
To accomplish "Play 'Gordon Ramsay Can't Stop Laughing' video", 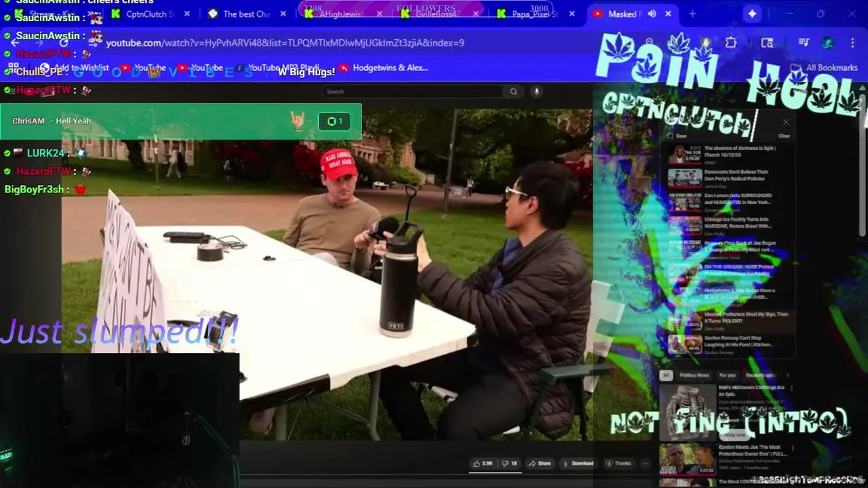I will coord(730,344).
